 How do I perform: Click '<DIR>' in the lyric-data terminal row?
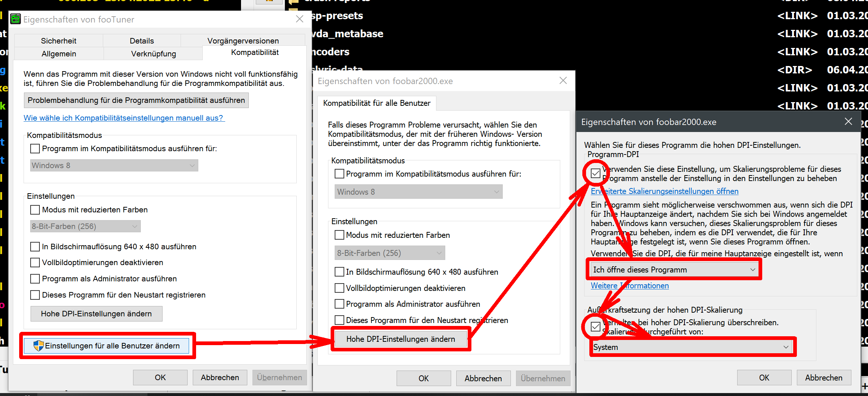pyautogui.click(x=795, y=70)
